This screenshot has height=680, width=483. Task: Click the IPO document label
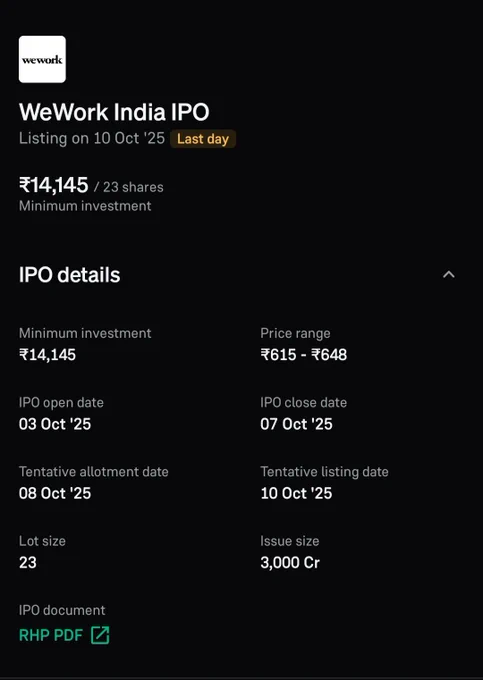click(x=62, y=610)
